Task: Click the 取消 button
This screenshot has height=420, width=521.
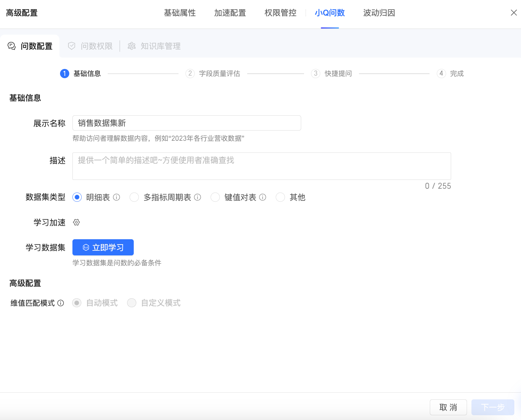Action: [448, 407]
